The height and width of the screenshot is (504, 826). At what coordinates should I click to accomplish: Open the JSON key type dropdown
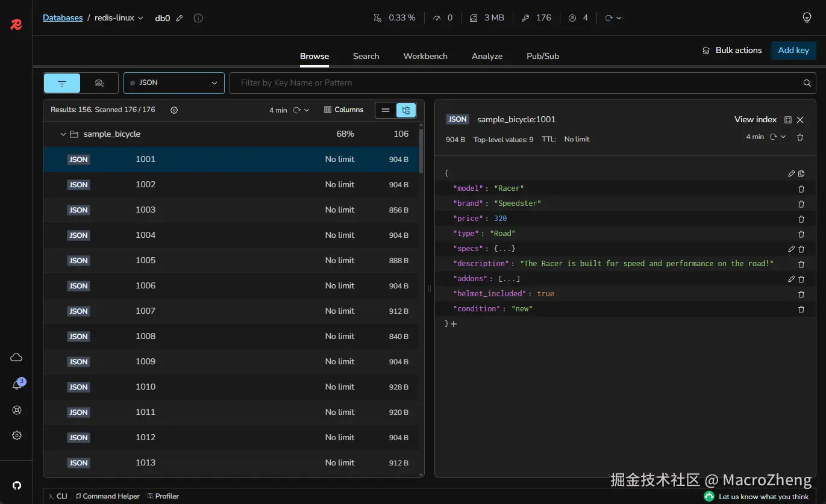tap(174, 83)
